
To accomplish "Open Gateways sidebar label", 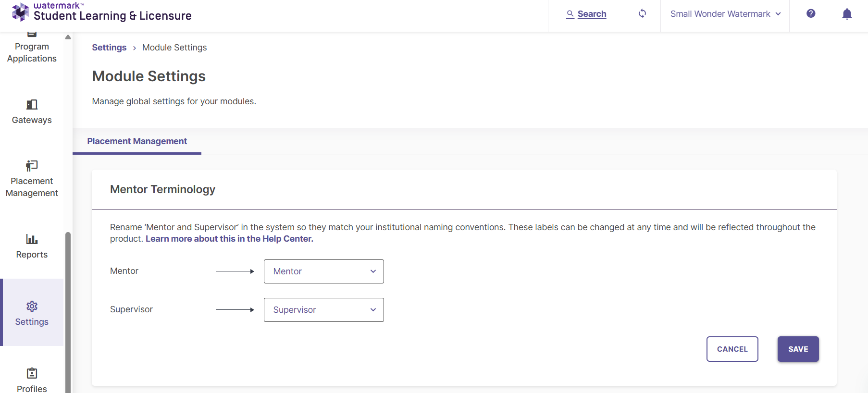I will (32, 120).
